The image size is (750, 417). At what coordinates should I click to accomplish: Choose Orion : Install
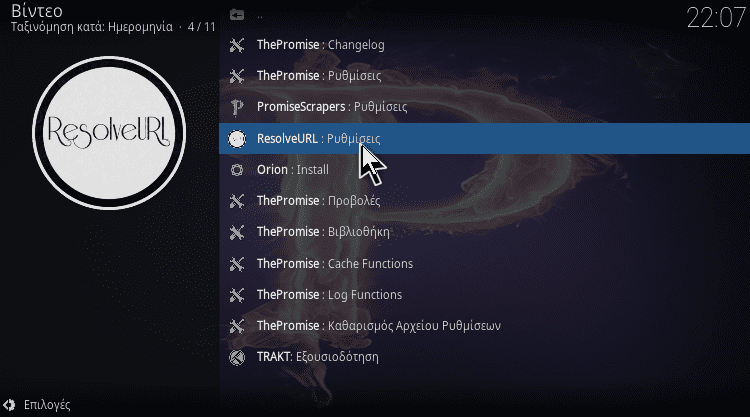pos(484,170)
